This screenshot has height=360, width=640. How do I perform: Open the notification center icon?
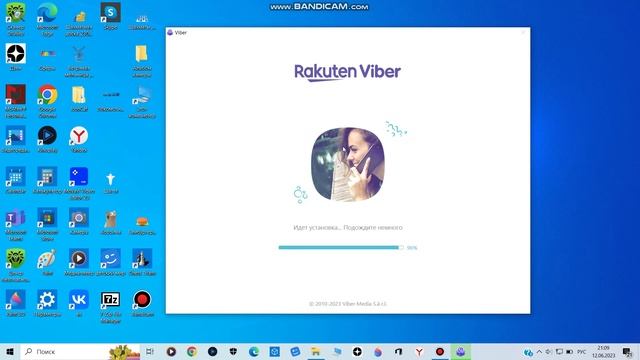point(627,351)
